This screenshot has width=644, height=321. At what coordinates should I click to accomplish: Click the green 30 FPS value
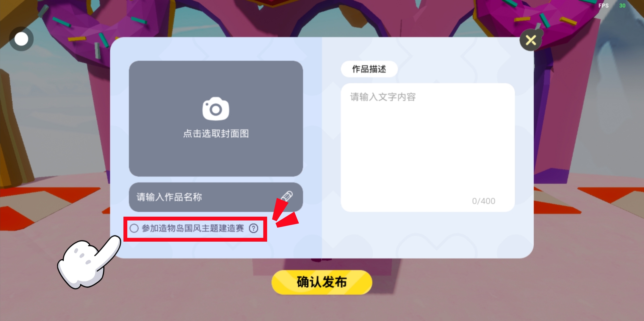(x=622, y=6)
